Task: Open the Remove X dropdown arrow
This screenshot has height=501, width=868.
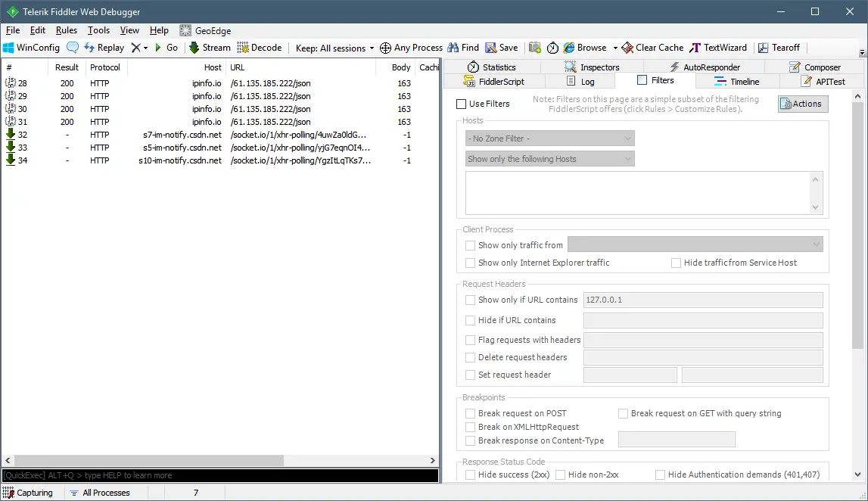Action: [x=145, y=48]
